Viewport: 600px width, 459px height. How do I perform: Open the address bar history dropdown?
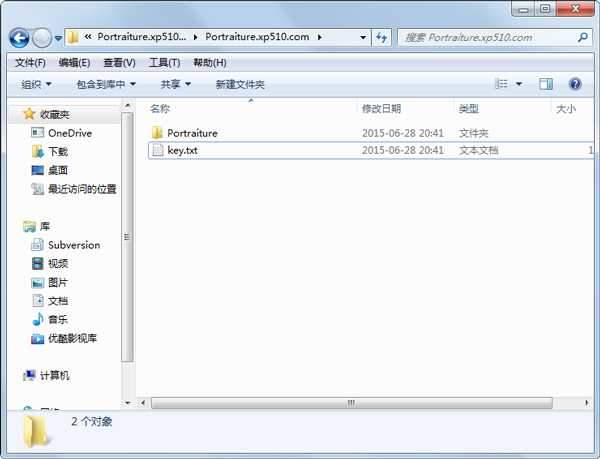(x=363, y=37)
